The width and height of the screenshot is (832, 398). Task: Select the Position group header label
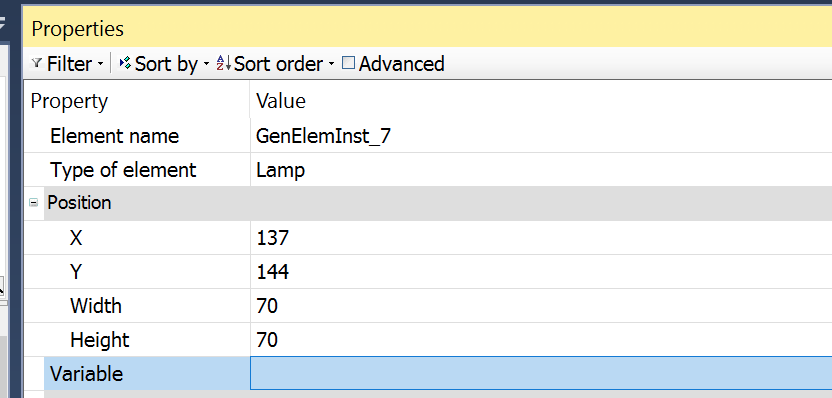point(79,203)
